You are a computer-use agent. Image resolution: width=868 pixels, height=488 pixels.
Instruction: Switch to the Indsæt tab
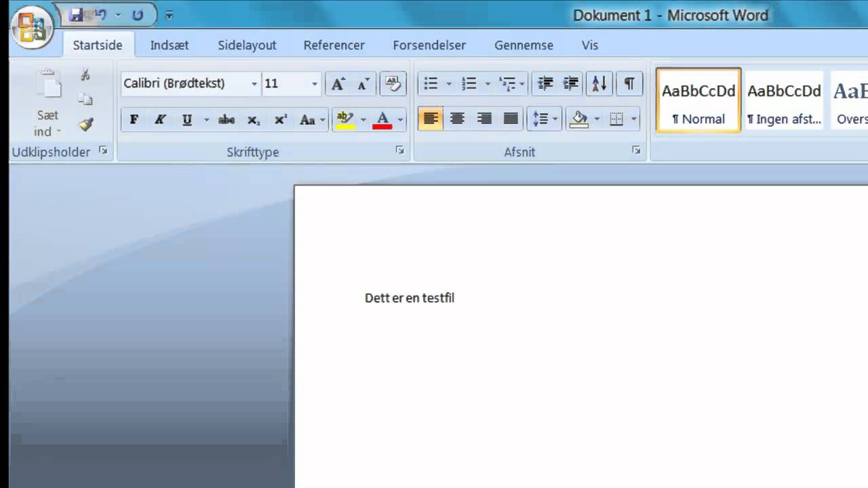pos(170,45)
